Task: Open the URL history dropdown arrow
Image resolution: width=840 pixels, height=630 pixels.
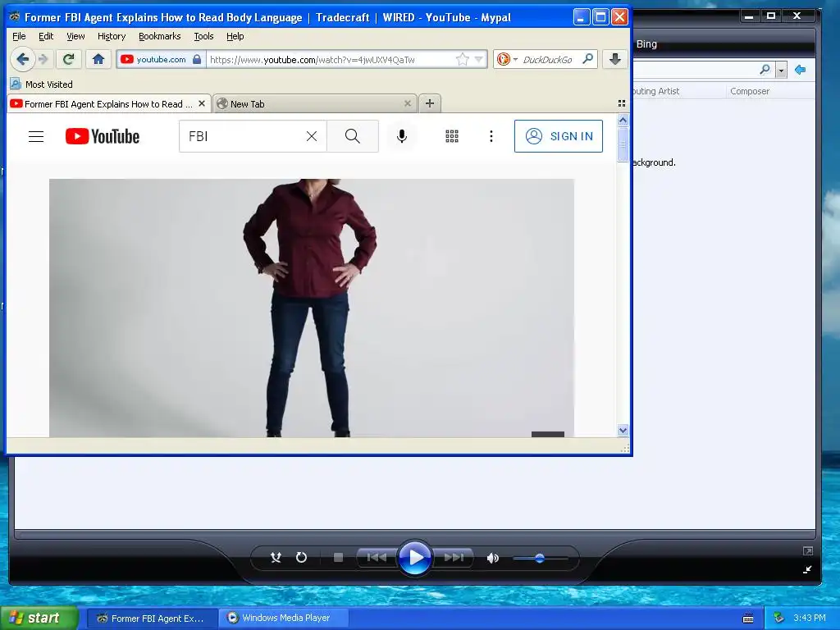Action: [479, 59]
